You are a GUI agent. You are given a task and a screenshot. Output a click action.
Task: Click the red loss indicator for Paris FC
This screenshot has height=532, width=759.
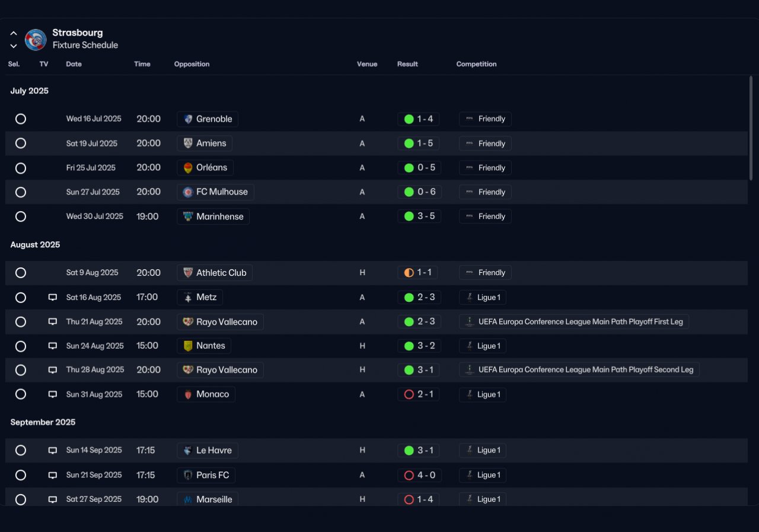[409, 475]
